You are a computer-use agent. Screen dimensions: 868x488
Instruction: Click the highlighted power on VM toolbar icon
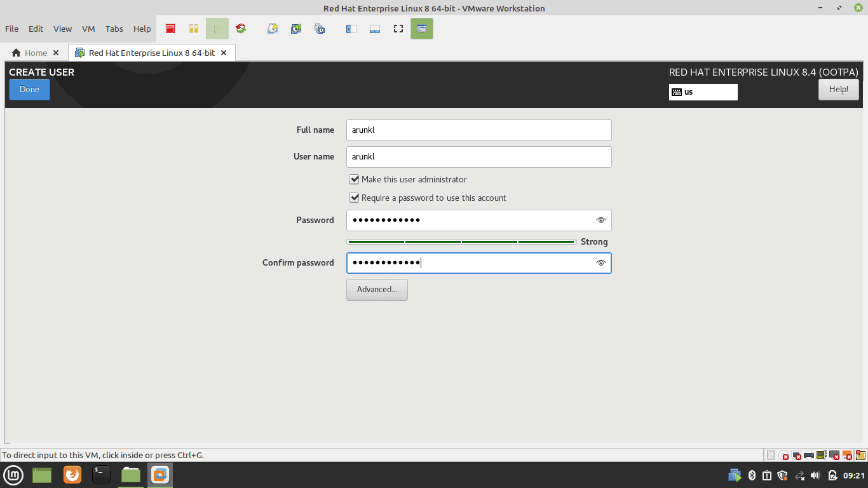217,29
